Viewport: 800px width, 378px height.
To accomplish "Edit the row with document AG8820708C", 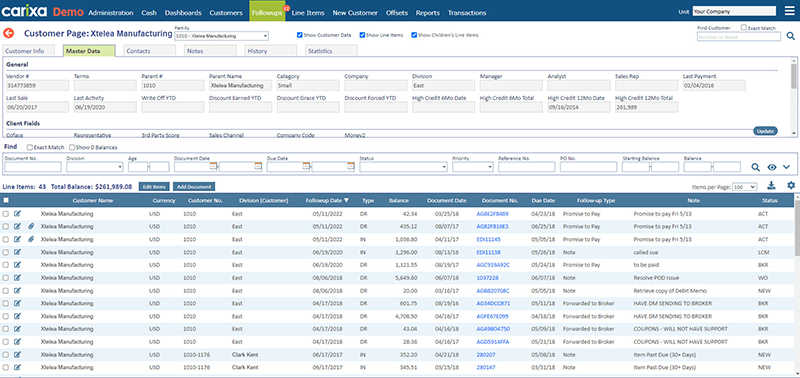I will point(18,290).
